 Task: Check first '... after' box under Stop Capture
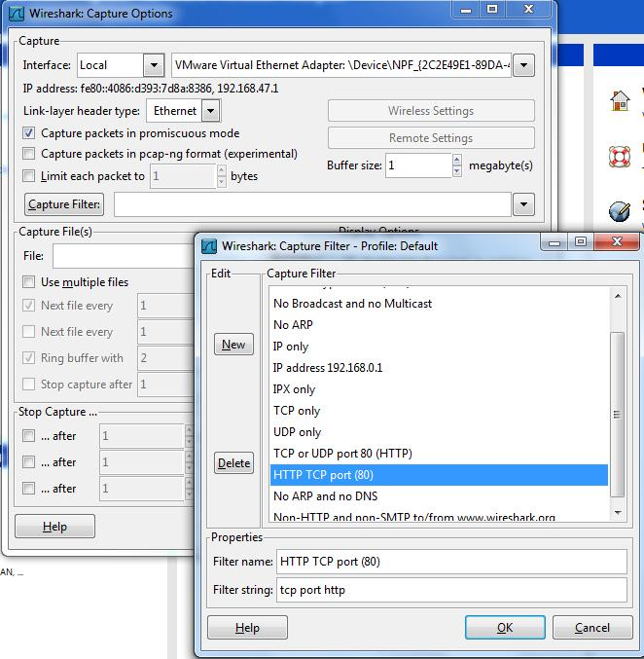(x=28, y=435)
